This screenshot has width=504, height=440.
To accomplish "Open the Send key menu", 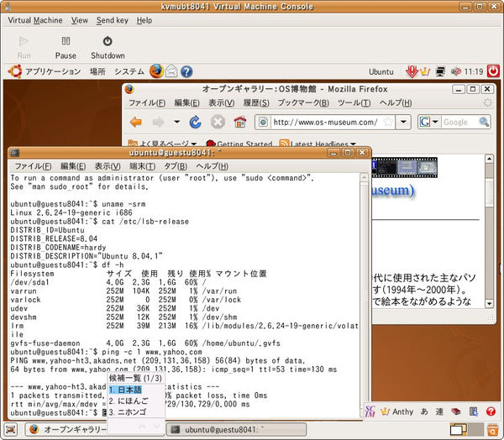I will point(112,19).
